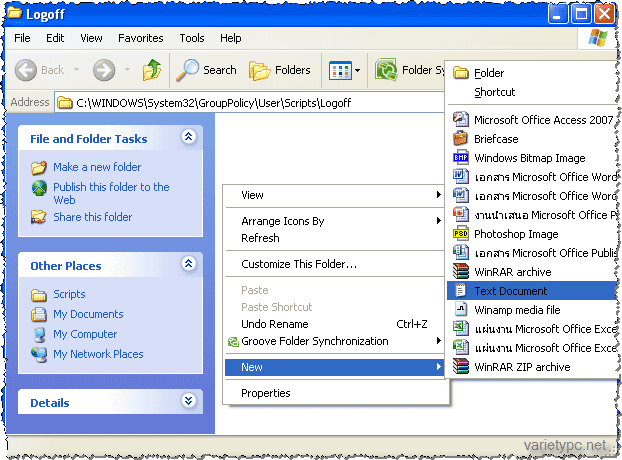Go up one folder level icon

(152, 70)
